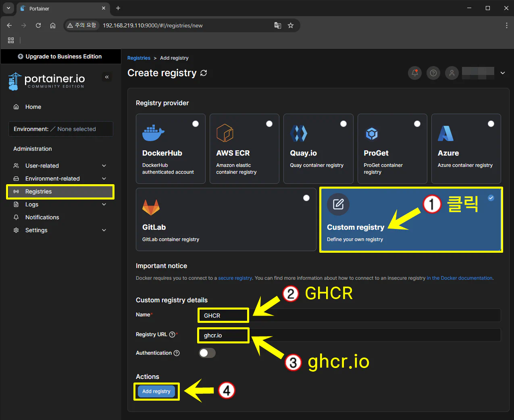The height and width of the screenshot is (420, 514).
Task: Open Home in the sidebar
Action: (x=60, y=107)
